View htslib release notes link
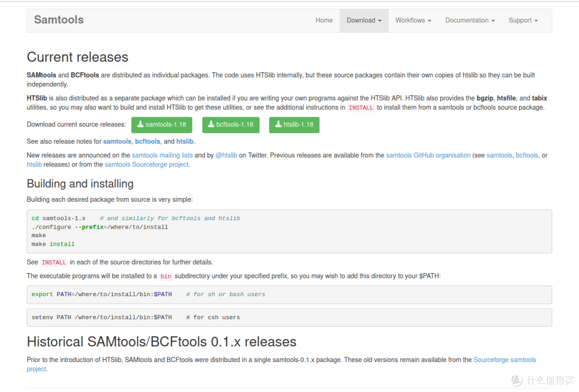 [184, 141]
